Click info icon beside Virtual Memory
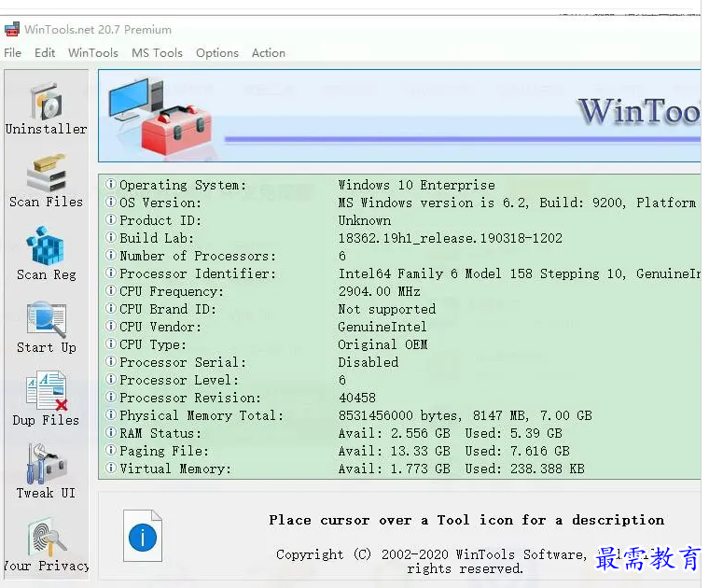 (111, 469)
